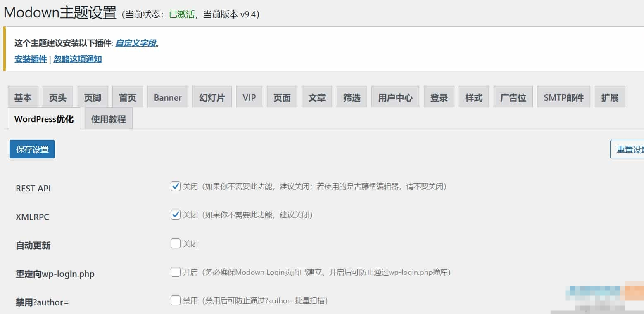Switch to the 扩展 tab
The image size is (644, 314).
click(x=610, y=97)
